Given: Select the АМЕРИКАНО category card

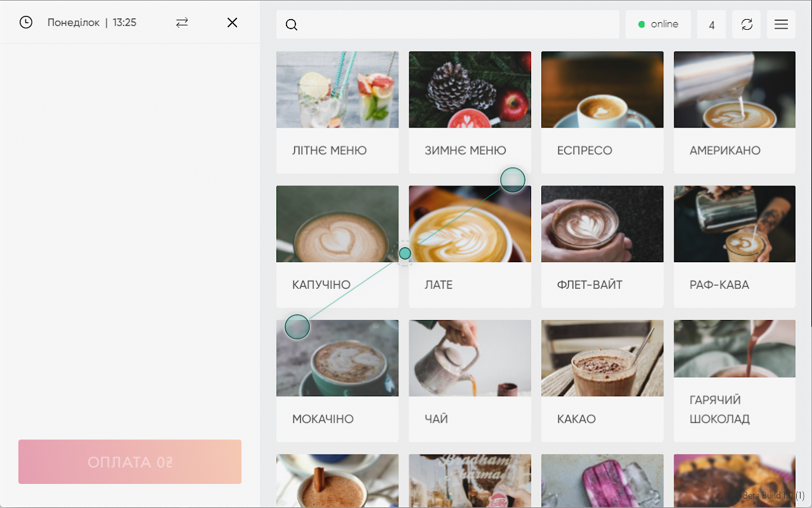Looking at the screenshot, I should click(734, 112).
